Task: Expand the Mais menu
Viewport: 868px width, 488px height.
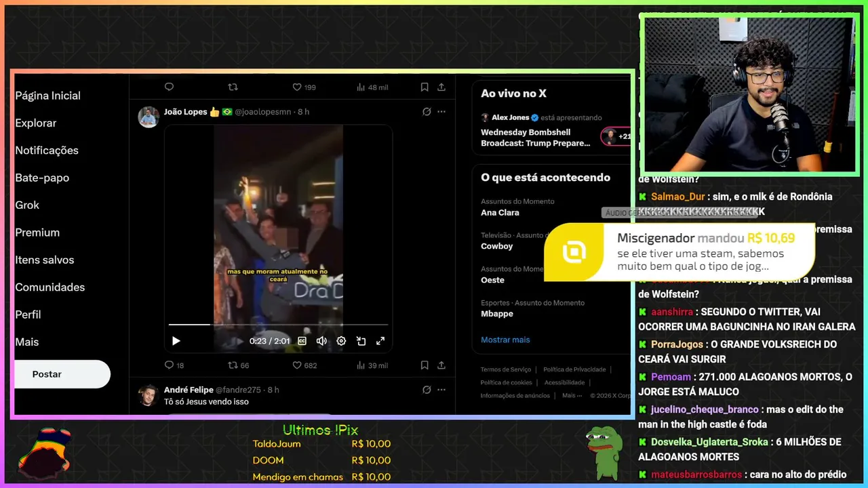Action: point(27,342)
